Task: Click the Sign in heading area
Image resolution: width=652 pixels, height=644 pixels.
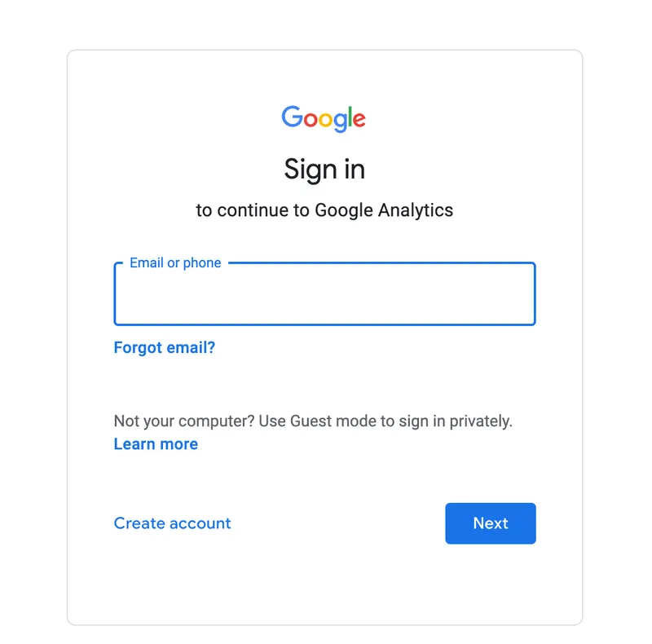Action: [324, 169]
